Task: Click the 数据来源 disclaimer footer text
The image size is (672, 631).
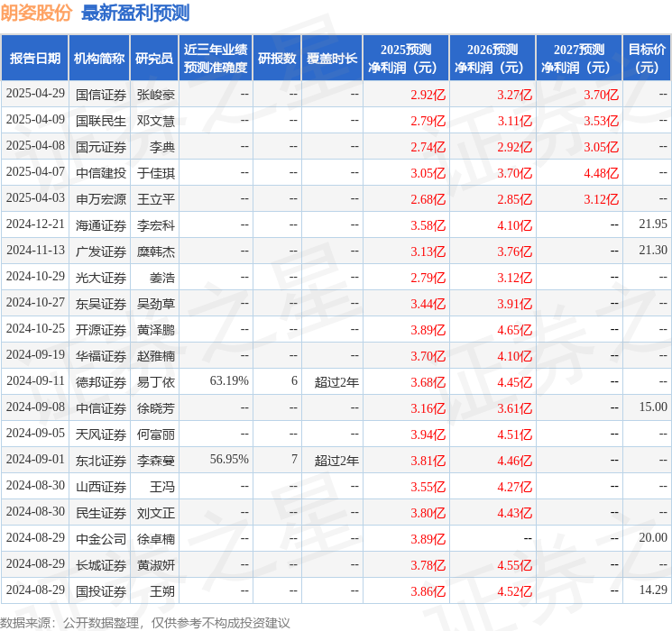Action: [145, 622]
